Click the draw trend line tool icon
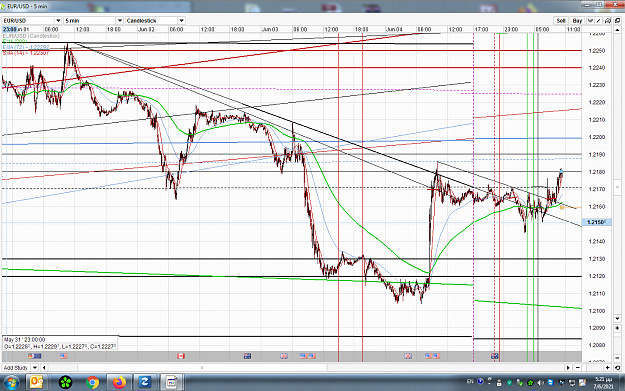 [599, 20]
